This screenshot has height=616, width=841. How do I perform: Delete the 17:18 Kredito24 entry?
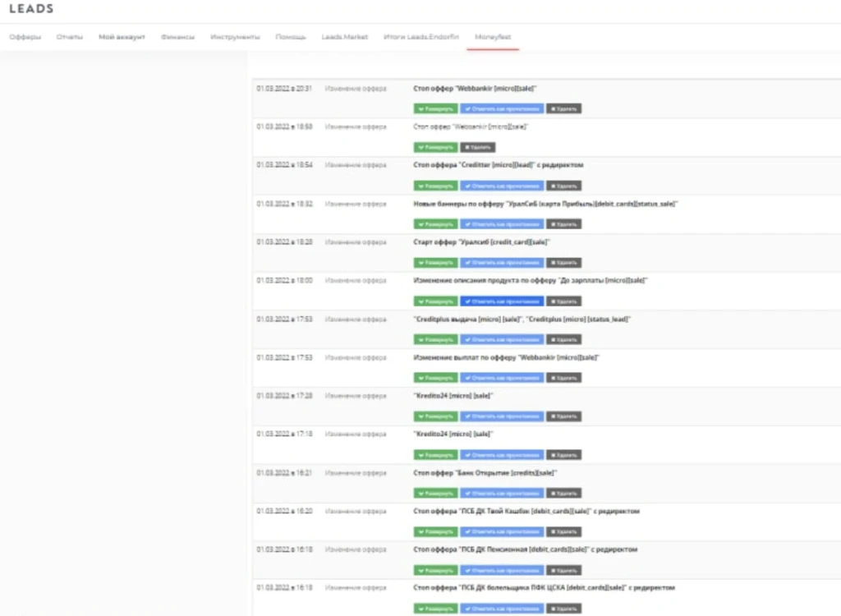pos(563,454)
